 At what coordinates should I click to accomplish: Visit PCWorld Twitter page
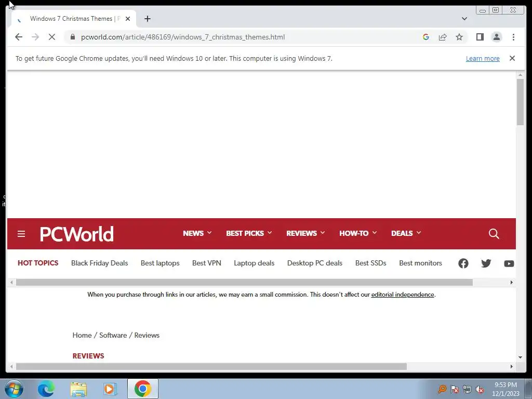pyautogui.click(x=486, y=263)
